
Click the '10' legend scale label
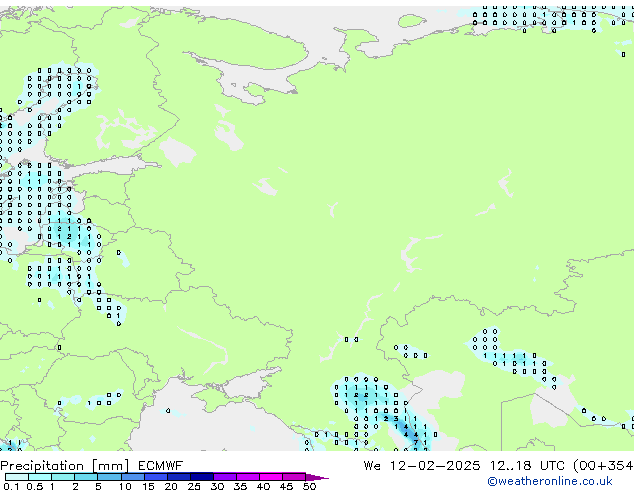click(x=125, y=486)
